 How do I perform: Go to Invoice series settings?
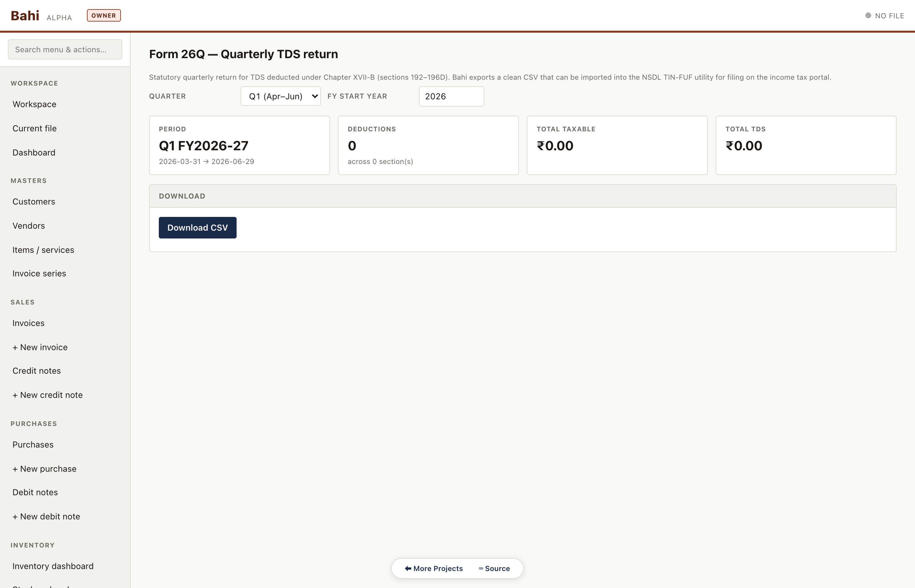coord(39,273)
